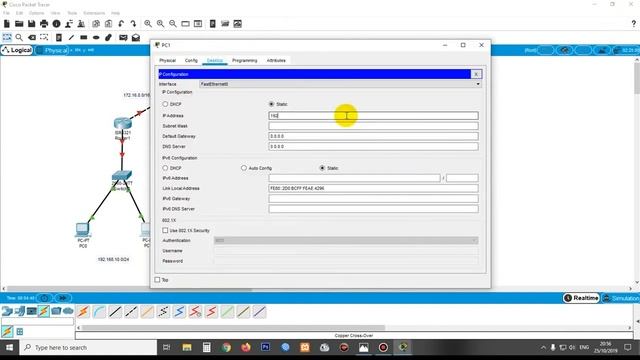This screenshot has height=360, width=640.
Task: Switch to the Attributes tab in PC1
Action: [x=276, y=60]
